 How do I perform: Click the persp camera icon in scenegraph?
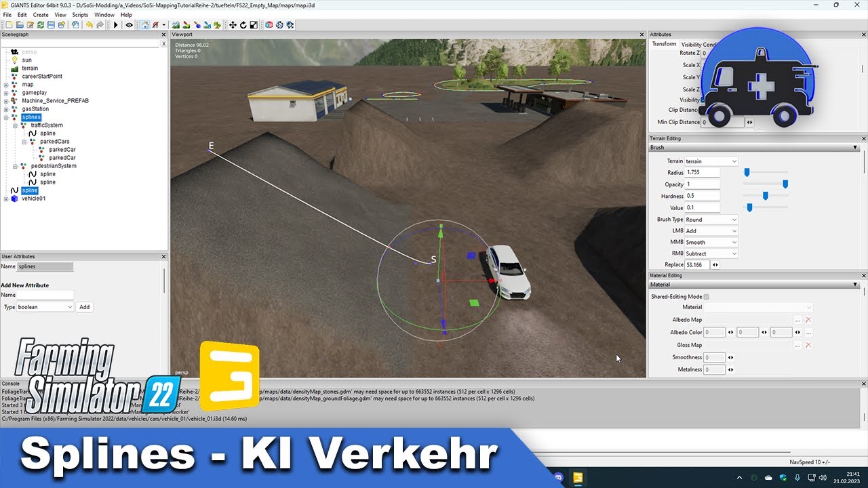tap(14, 52)
